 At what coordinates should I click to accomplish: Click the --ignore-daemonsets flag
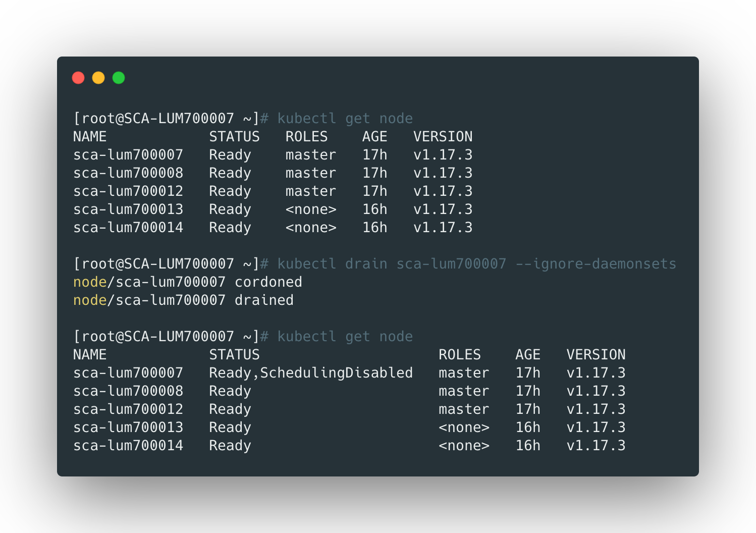pyautogui.click(x=596, y=264)
